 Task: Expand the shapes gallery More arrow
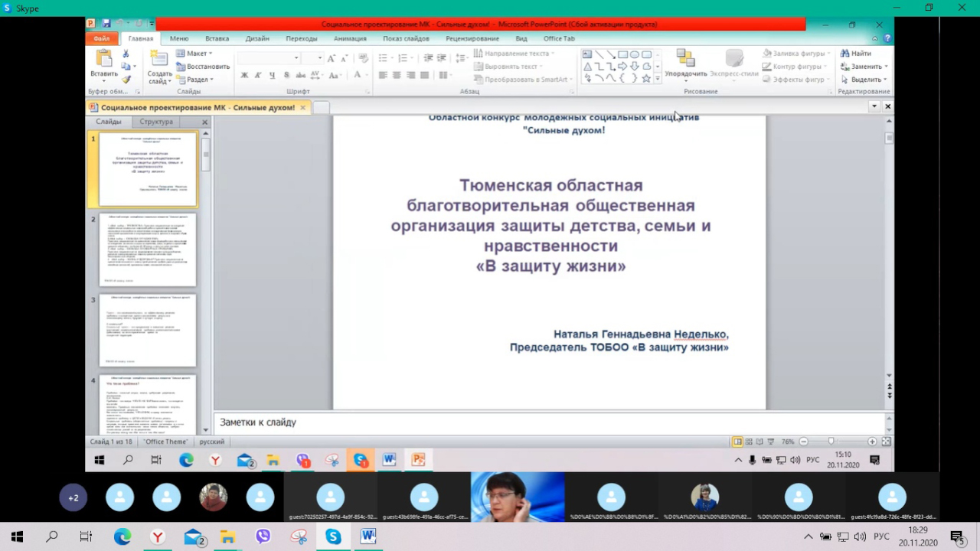(657, 79)
